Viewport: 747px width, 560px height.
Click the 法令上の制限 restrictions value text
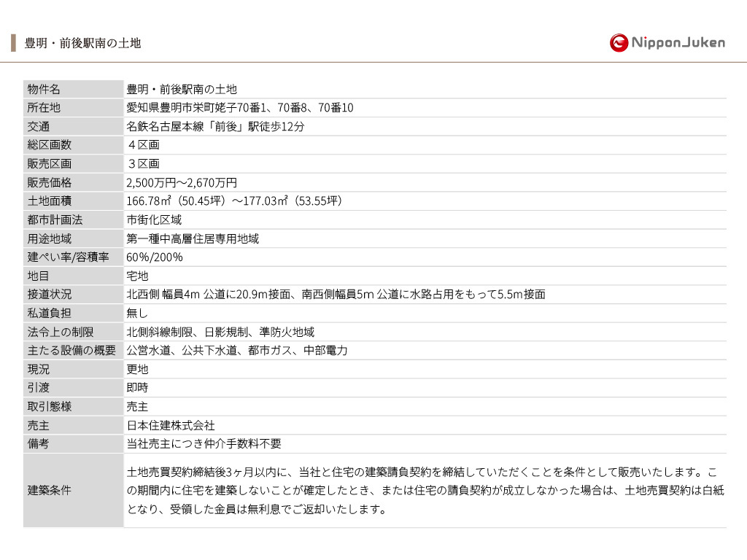point(220,332)
